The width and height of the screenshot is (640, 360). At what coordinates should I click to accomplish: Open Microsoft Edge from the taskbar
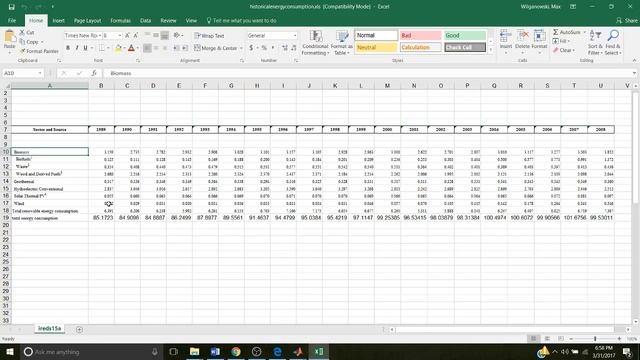(278, 351)
